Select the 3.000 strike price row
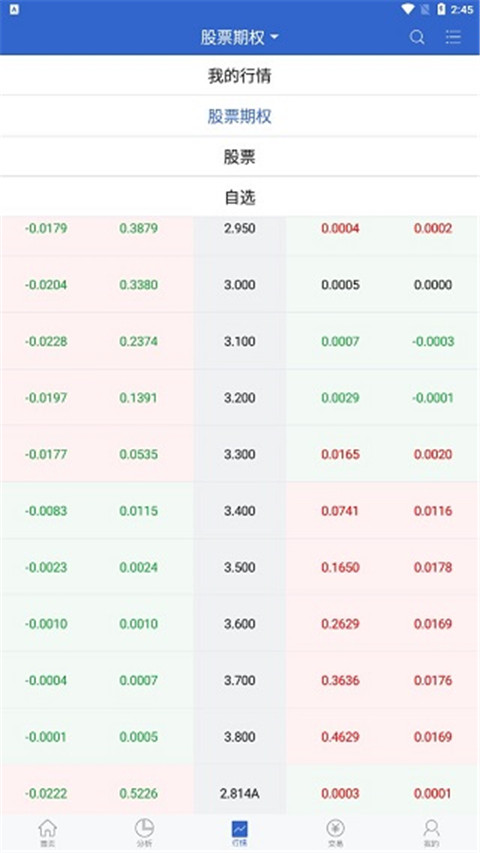The height and width of the screenshot is (853, 480). pos(239,285)
